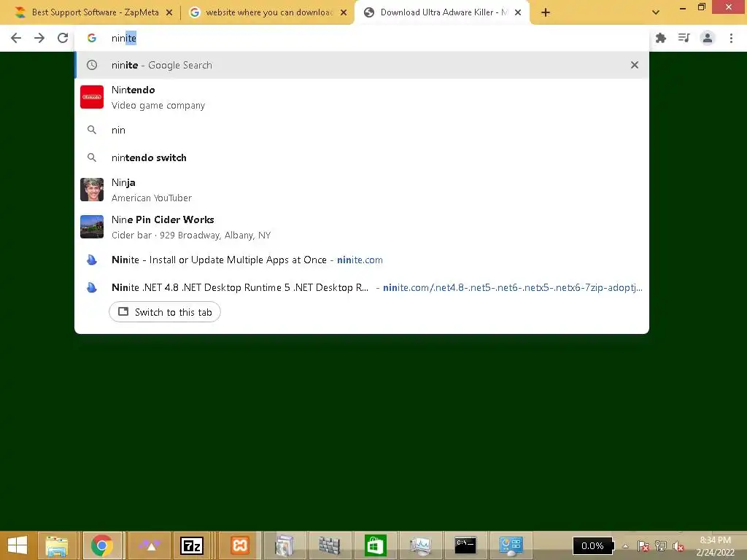Go back with the browser back arrow
747x560 pixels.
(x=16, y=38)
